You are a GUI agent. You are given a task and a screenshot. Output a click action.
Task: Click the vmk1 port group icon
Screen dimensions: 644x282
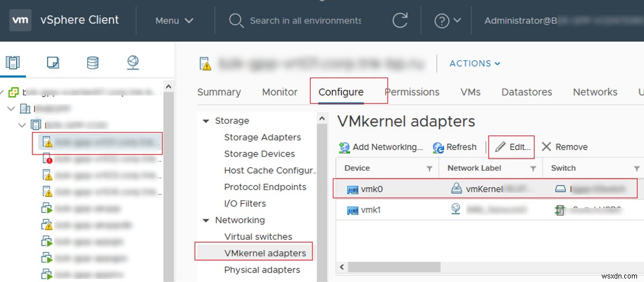[x=456, y=210]
